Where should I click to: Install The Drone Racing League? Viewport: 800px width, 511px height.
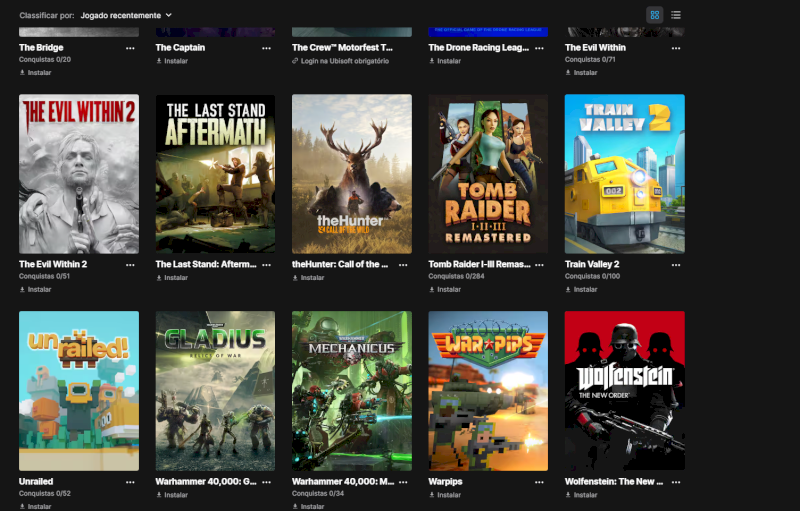[x=445, y=61]
